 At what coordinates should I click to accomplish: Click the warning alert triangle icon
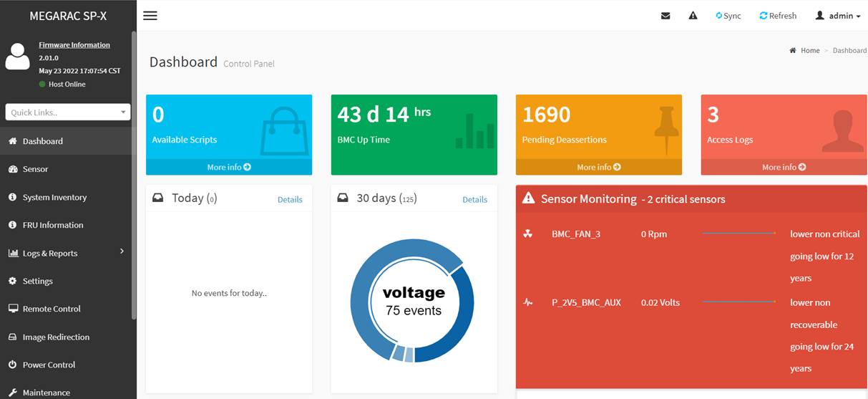click(693, 16)
